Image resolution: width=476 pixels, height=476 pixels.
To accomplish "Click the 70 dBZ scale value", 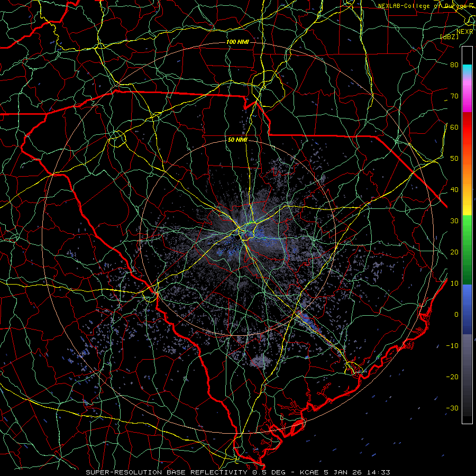I will pyautogui.click(x=454, y=96).
